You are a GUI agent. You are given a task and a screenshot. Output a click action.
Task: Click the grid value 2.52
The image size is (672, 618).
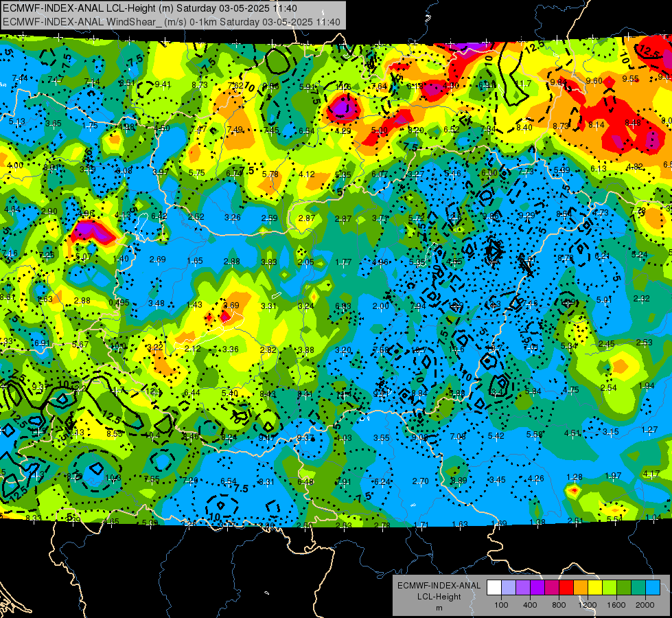click(196, 216)
